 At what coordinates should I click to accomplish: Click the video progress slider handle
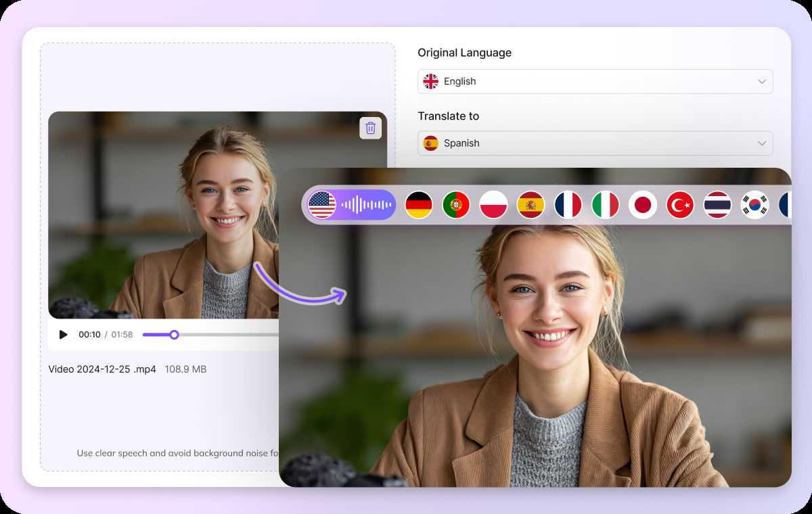174,335
